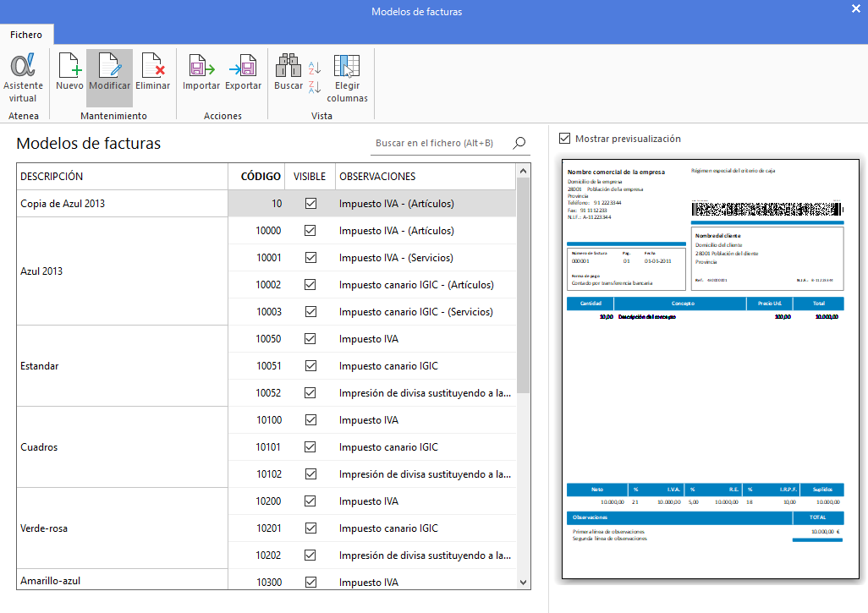
Task: Toggle visible checkbox for code 10050
Action: [x=310, y=338]
